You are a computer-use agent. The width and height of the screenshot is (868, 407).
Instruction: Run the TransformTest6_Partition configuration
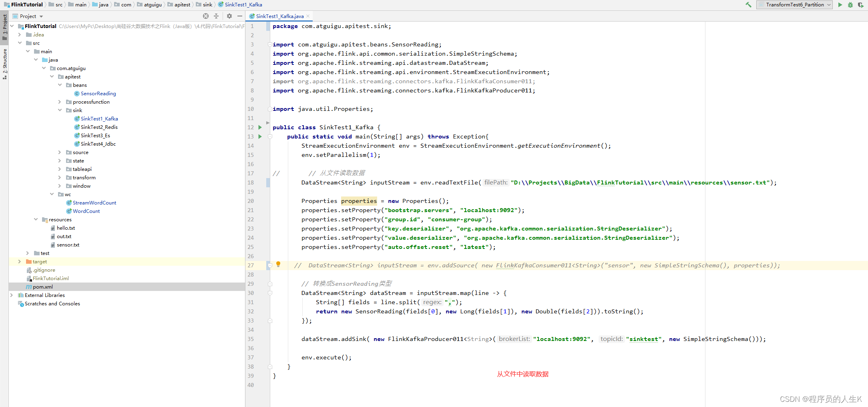[840, 5]
